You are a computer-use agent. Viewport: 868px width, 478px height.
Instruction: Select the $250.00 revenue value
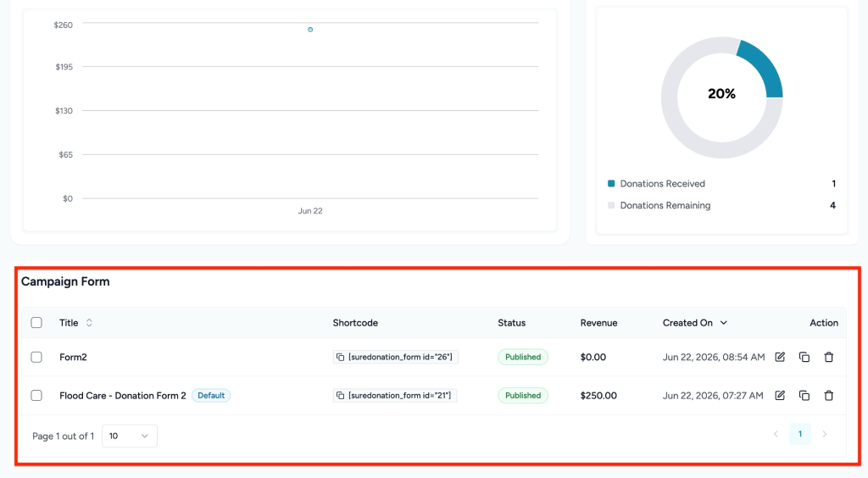[598, 396]
